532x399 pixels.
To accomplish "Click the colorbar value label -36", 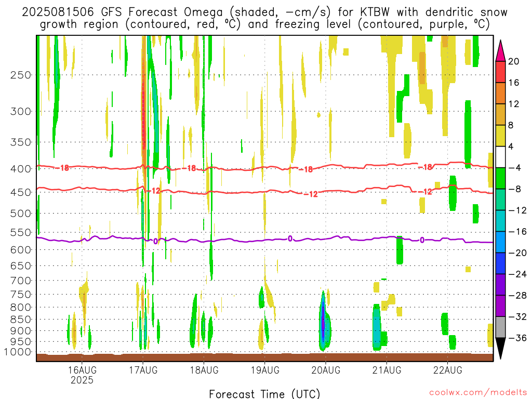I will (x=517, y=338).
